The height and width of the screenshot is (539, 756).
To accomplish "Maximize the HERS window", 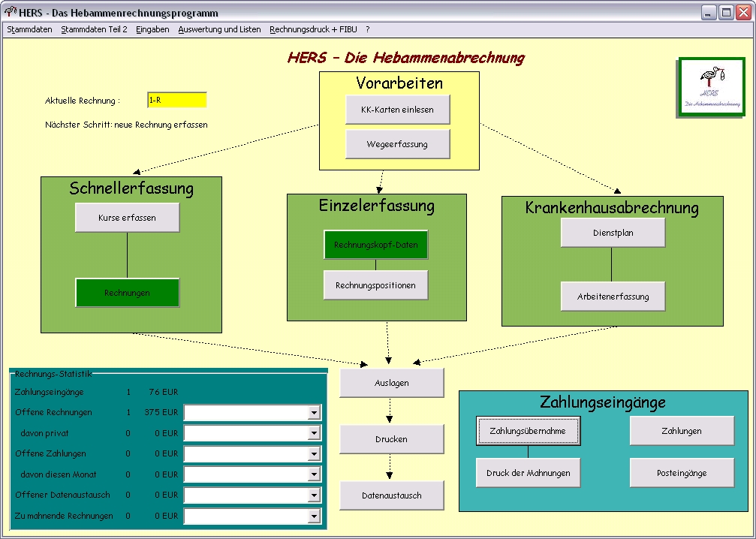I will 726,13.
